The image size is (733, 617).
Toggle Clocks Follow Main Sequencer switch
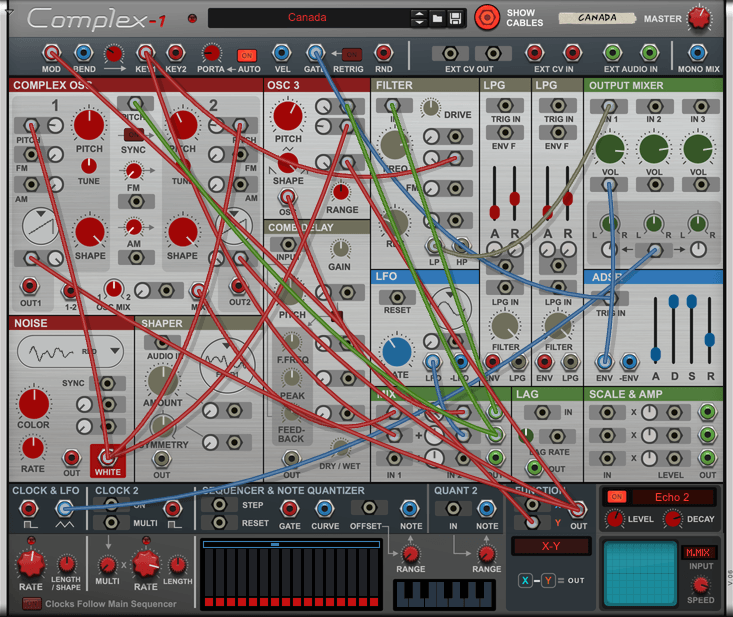[x=31, y=604]
